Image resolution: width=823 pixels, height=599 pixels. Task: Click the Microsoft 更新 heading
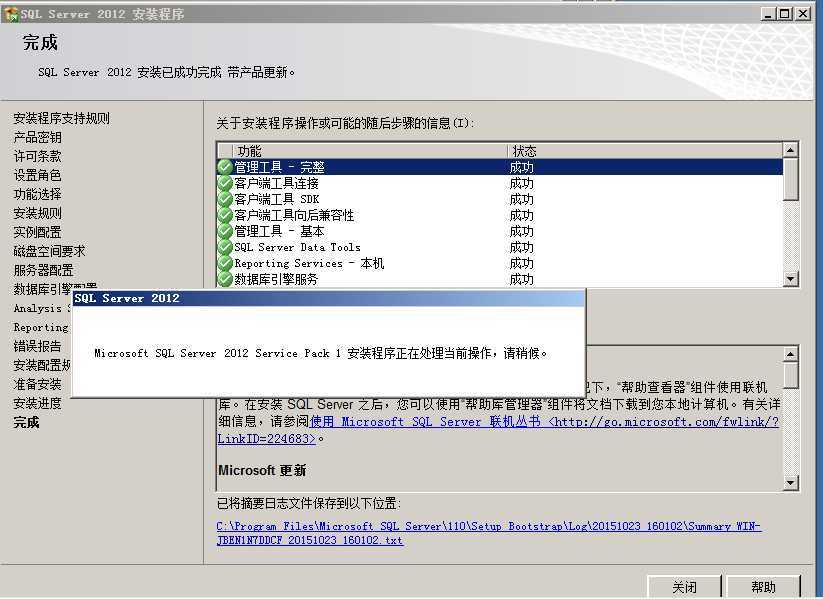[x=262, y=470]
